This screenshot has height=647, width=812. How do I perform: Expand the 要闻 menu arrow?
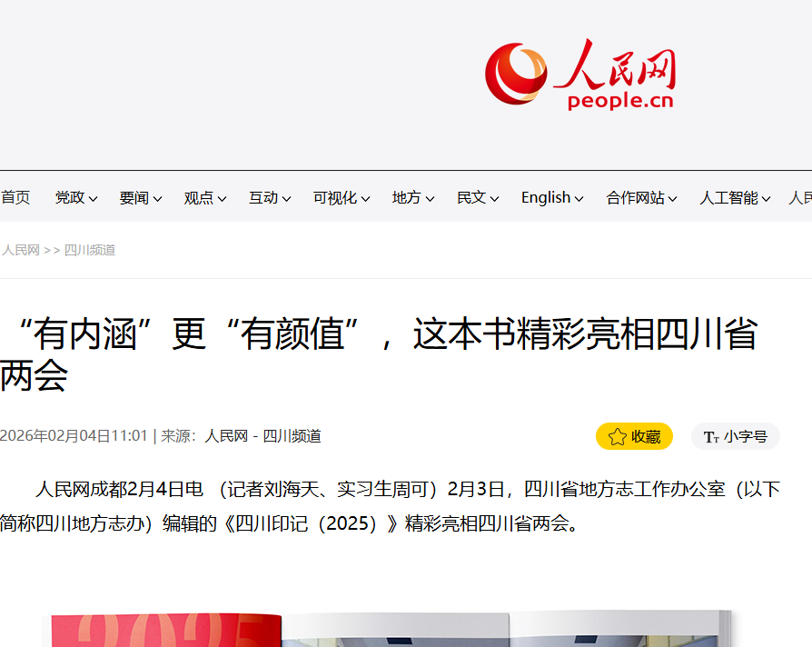tap(157, 198)
